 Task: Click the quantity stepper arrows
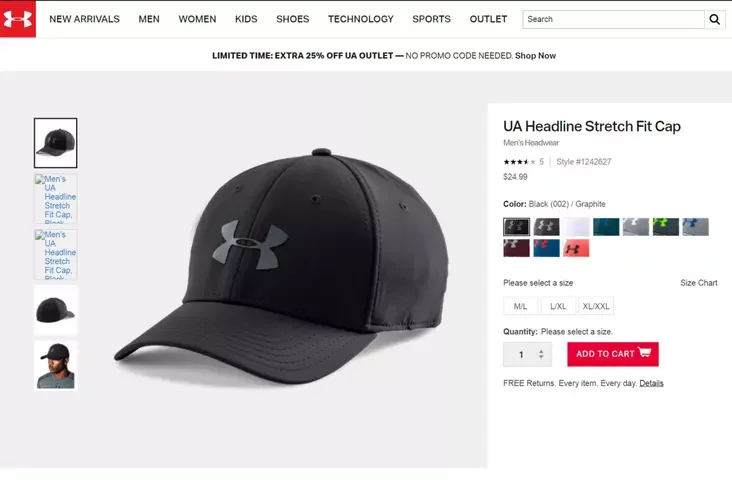pos(542,354)
